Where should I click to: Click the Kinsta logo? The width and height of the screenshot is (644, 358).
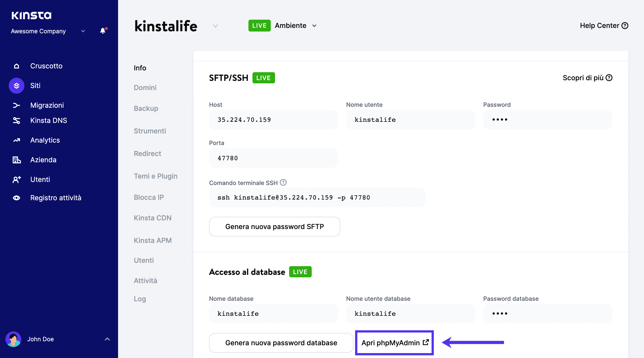coord(32,15)
